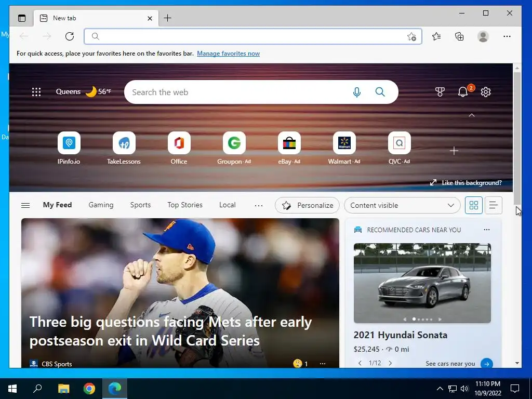Click the forward navigation arrow

(x=47, y=36)
